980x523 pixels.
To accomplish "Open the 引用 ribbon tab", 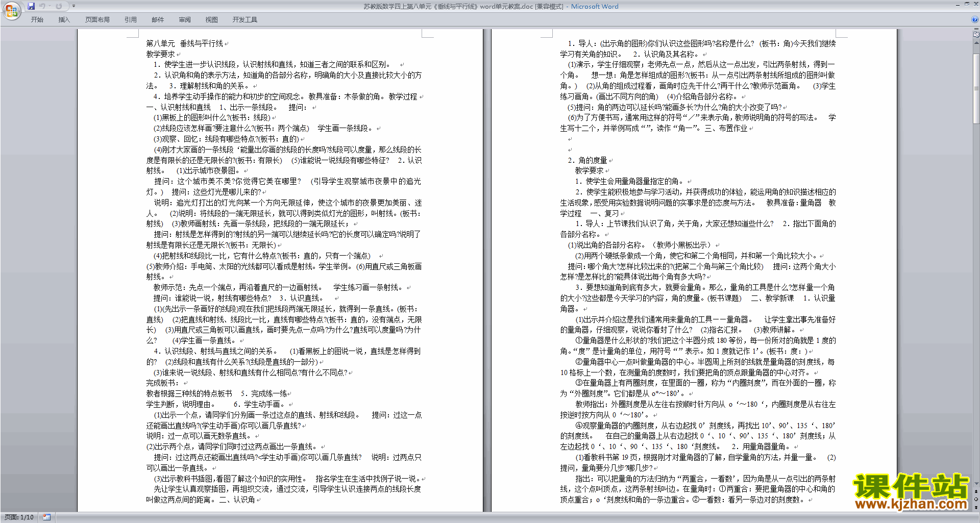I will 130,20.
